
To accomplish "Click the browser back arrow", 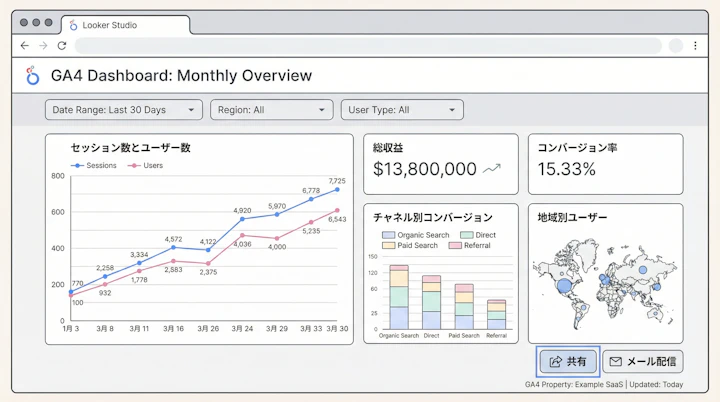I will point(25,45).
